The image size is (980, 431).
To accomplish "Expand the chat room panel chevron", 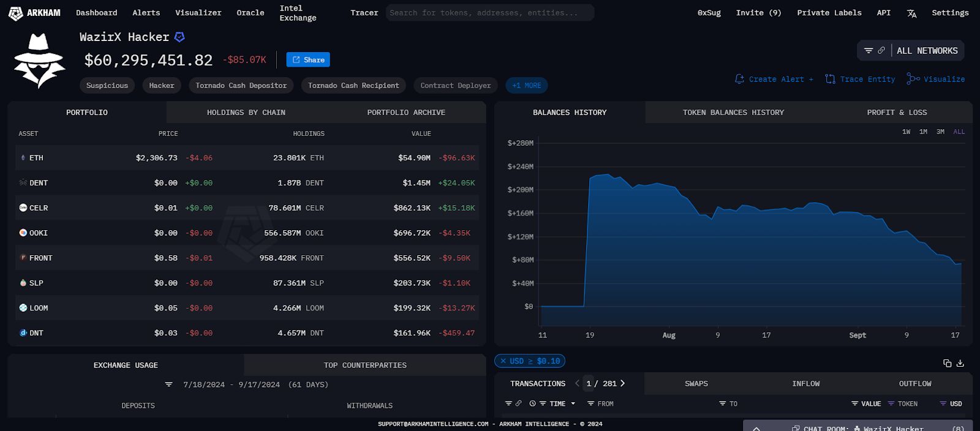I will [x=756, y=428].
